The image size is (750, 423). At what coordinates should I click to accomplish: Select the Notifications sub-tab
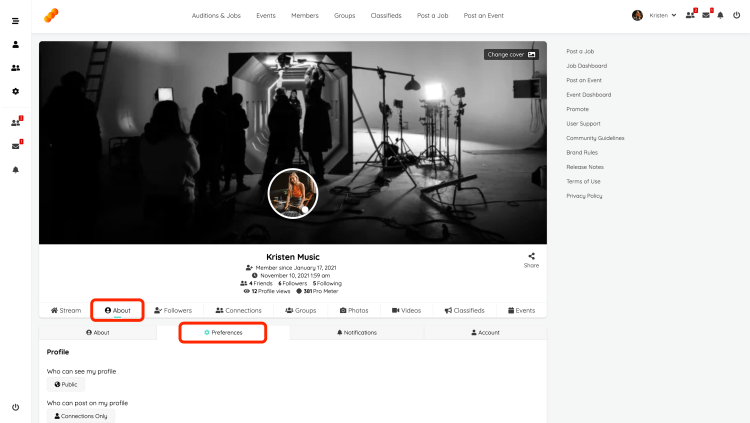pos(357,333)
